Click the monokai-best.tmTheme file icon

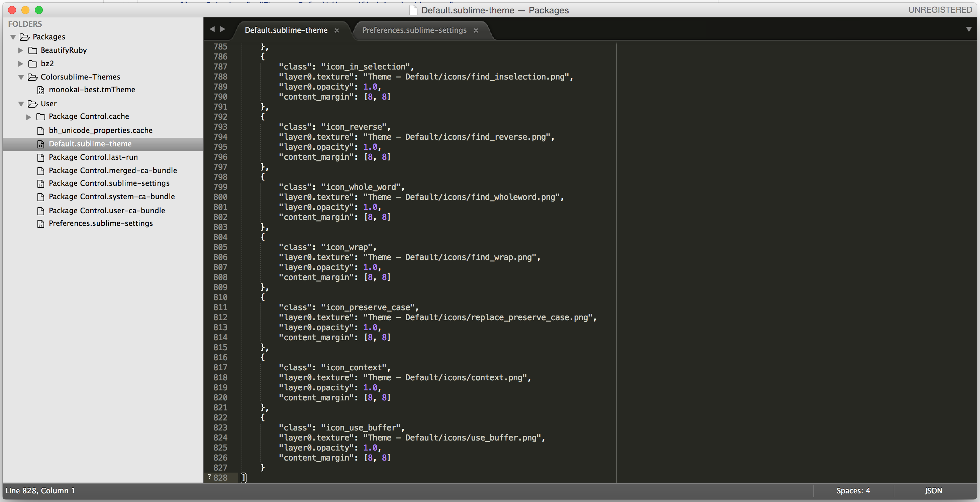coord(41,90)
